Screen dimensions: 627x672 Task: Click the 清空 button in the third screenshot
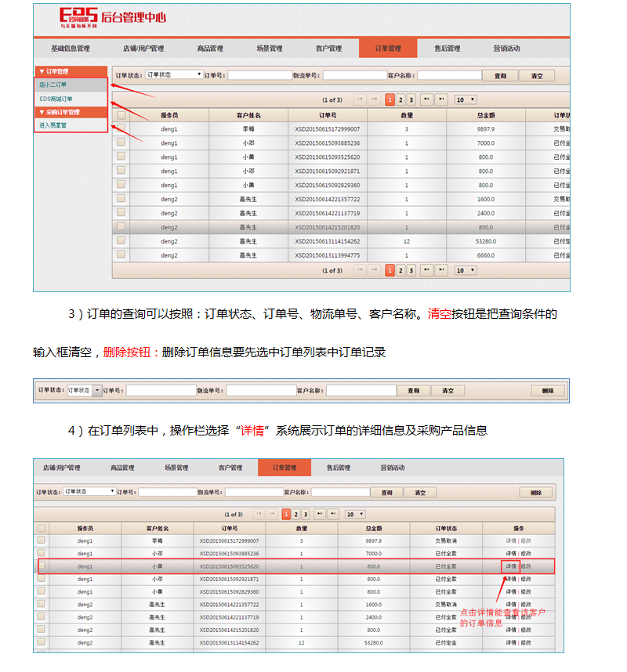click(420, 493)
